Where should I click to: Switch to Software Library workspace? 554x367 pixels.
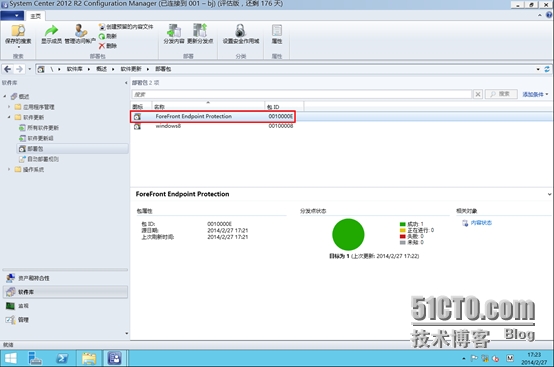tap(65, 292)
